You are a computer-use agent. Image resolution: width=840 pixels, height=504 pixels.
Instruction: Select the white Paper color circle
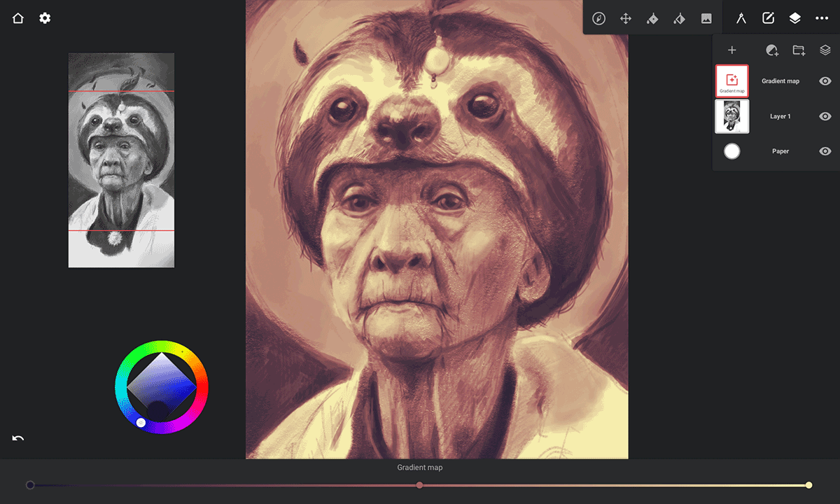click(x=731, y=151)
